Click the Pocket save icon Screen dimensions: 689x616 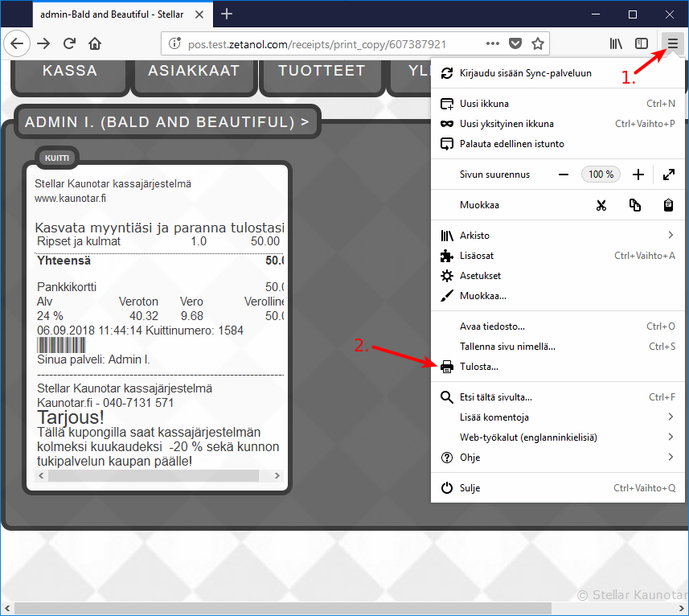click(x=515, y=43)
